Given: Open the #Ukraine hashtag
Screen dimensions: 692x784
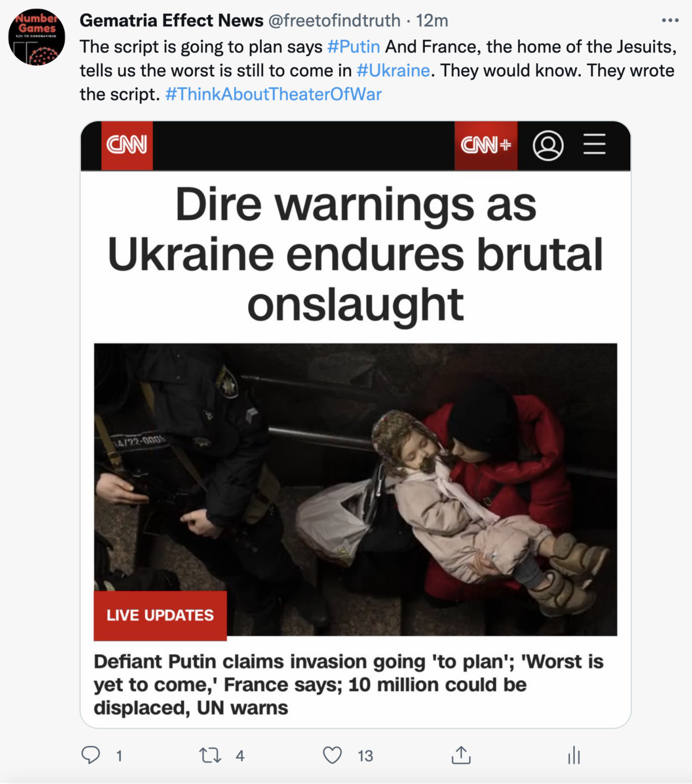Looking at the screenshot, I should pyautogui.click(x=393, y=70).
